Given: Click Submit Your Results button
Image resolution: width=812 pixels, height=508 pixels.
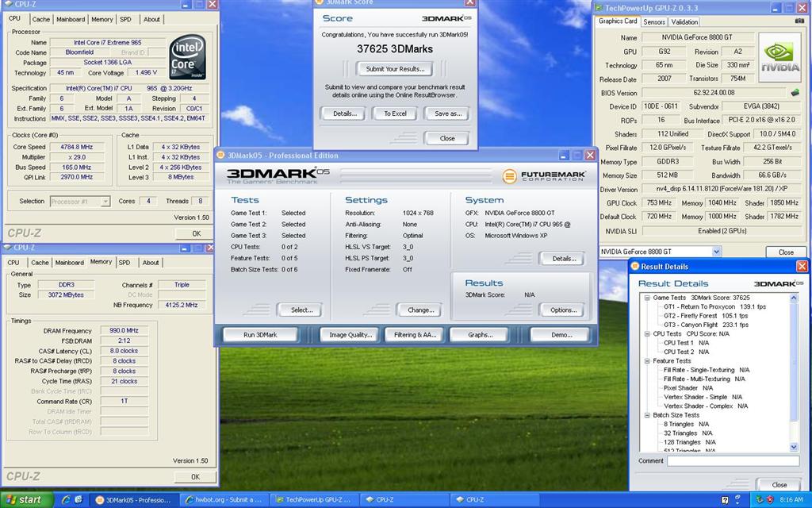Looking at the screenshot, I should tap(395, 68).
